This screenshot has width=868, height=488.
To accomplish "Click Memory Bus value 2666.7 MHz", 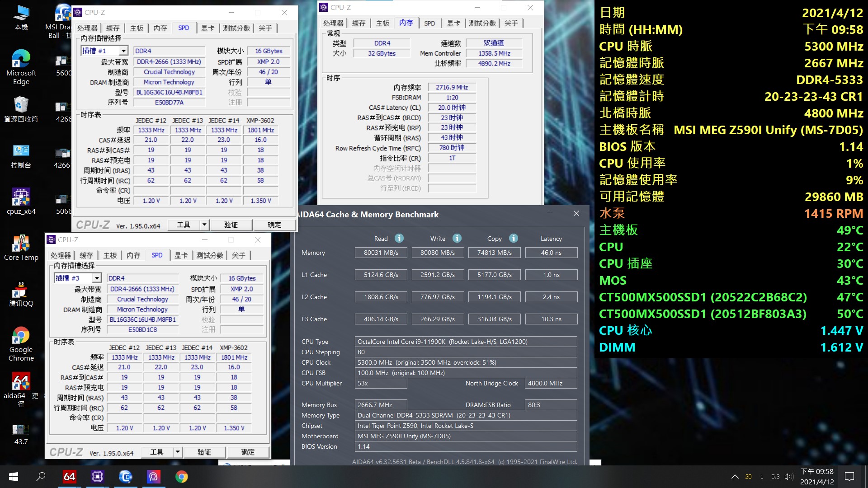I will tap(381, 405).
